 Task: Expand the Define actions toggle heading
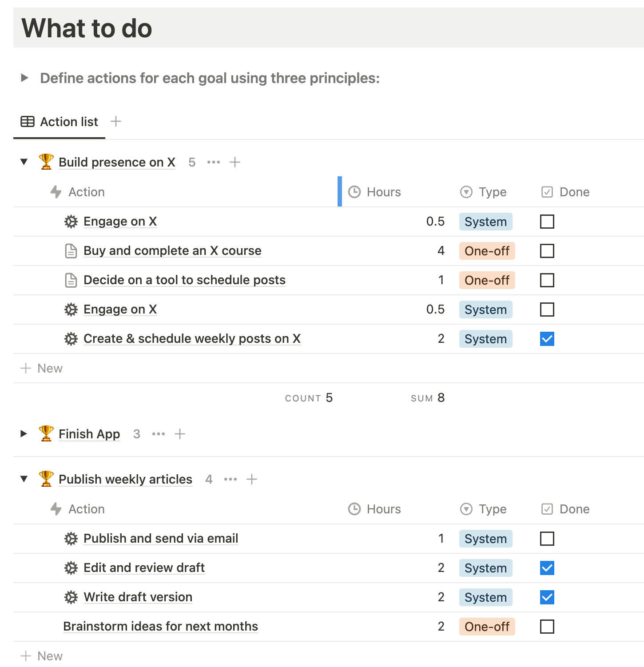coord(24,78)
